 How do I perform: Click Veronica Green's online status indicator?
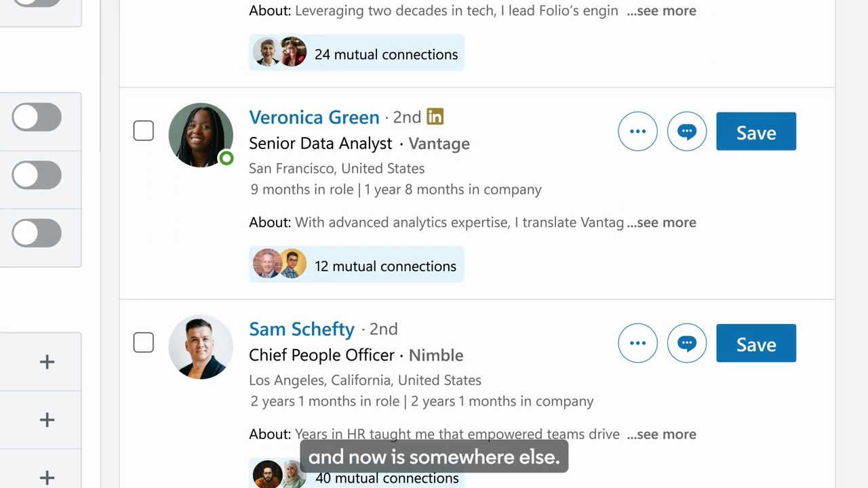click(226, 158)
